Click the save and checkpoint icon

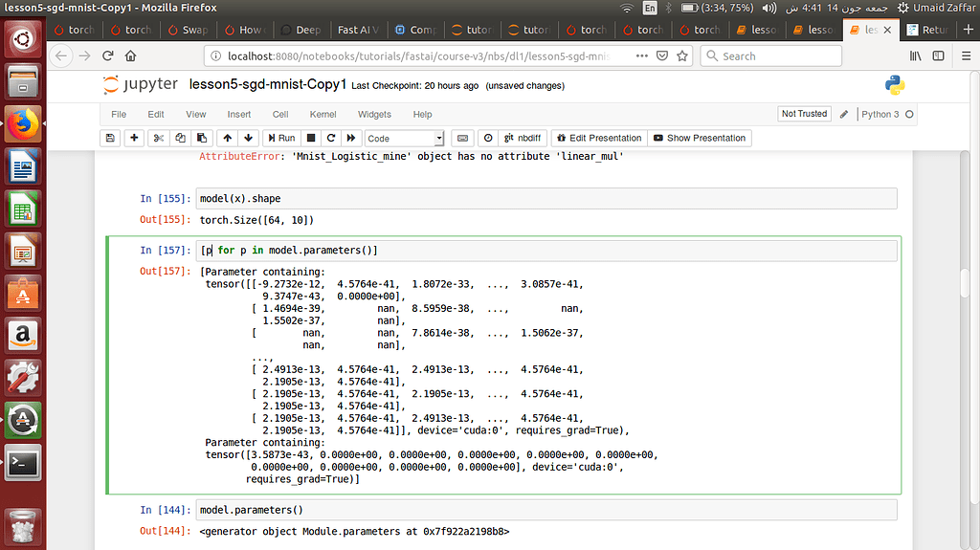click(111, 138)
